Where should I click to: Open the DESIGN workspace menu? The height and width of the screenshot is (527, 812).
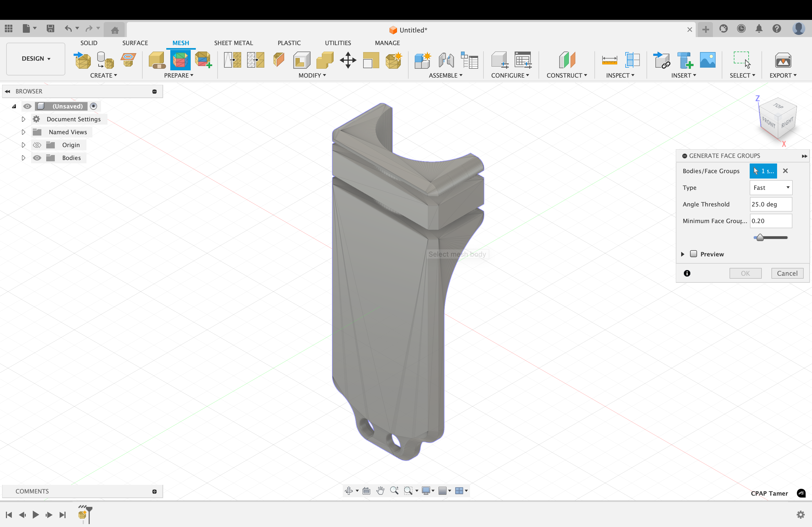(x=35, y=58)
